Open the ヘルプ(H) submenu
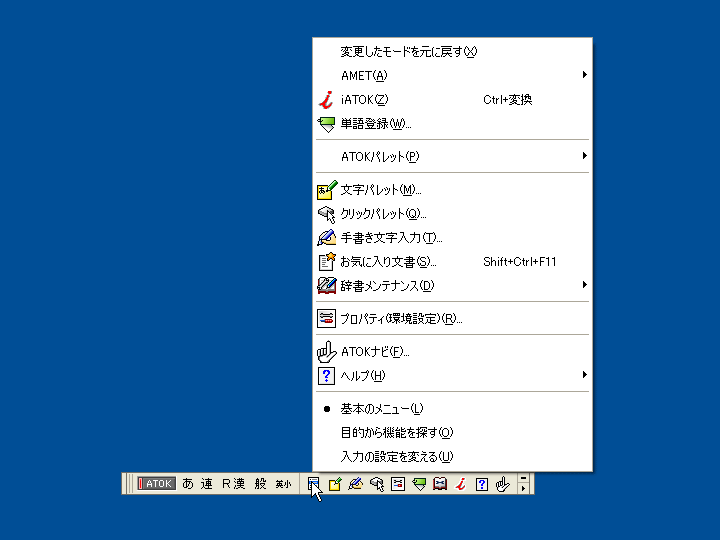This screenshot has width=720, height=540. 452,376
